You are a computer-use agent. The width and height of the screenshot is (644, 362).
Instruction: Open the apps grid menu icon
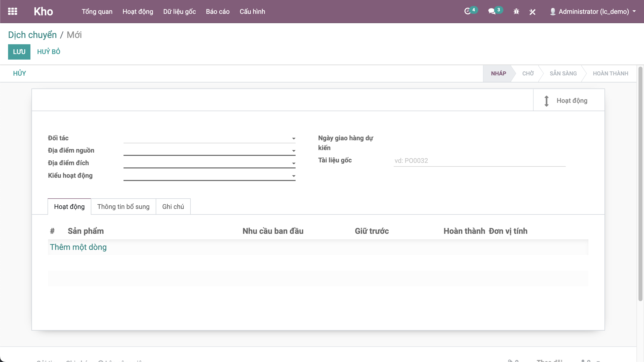13,12
